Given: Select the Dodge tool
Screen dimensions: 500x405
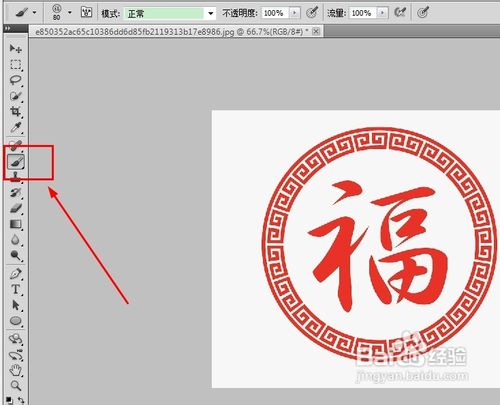Looking at the screenshot, I should (x=15, y=256).
